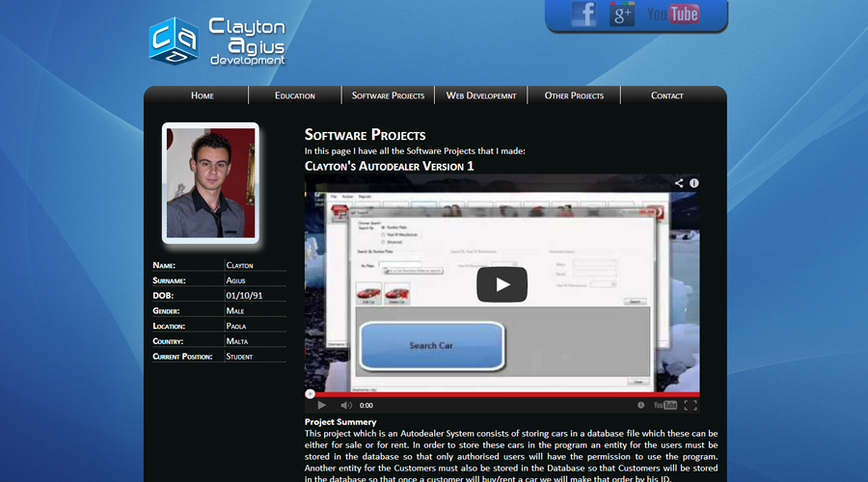Click the Search Car overlay in the video
Screen dimensions: 868x482
432,346
